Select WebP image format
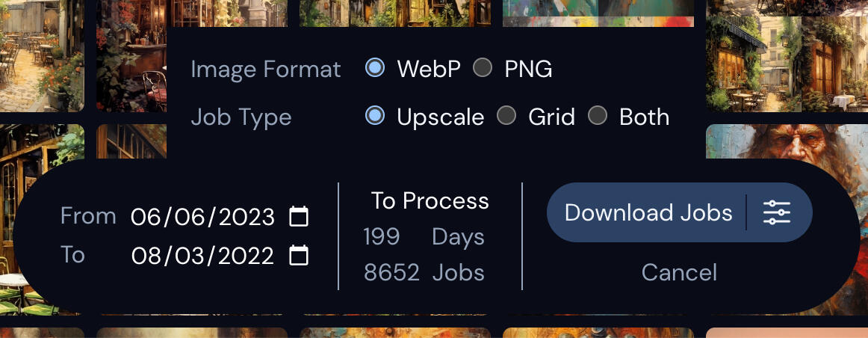This screenshot has width=868, height=338. 375,69
